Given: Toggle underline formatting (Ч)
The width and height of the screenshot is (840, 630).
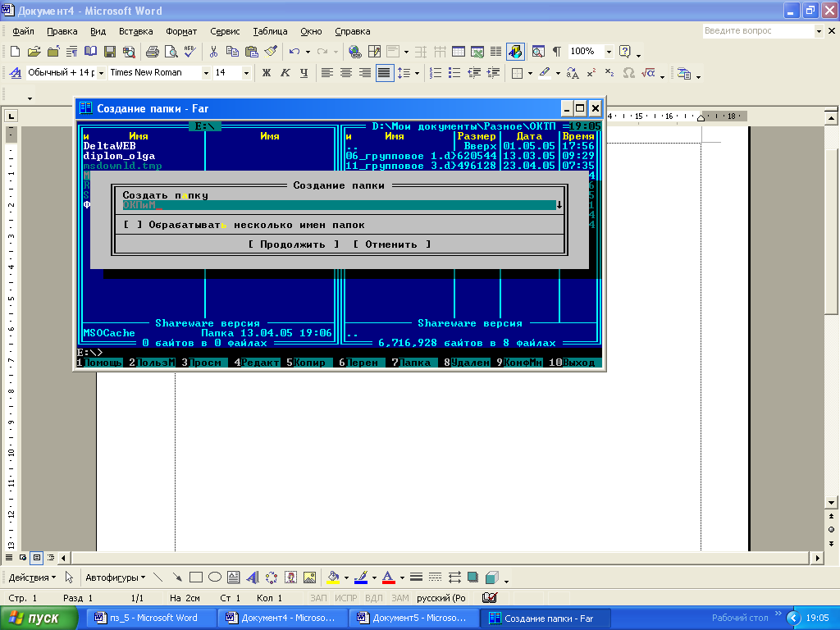Looking at the screenshot, I should pos(304,73).
